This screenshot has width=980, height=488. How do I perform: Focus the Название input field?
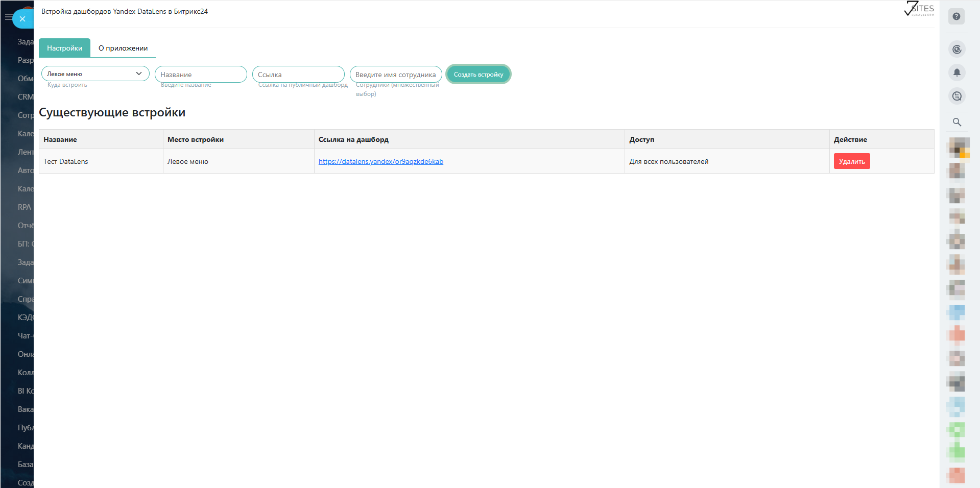201,74
